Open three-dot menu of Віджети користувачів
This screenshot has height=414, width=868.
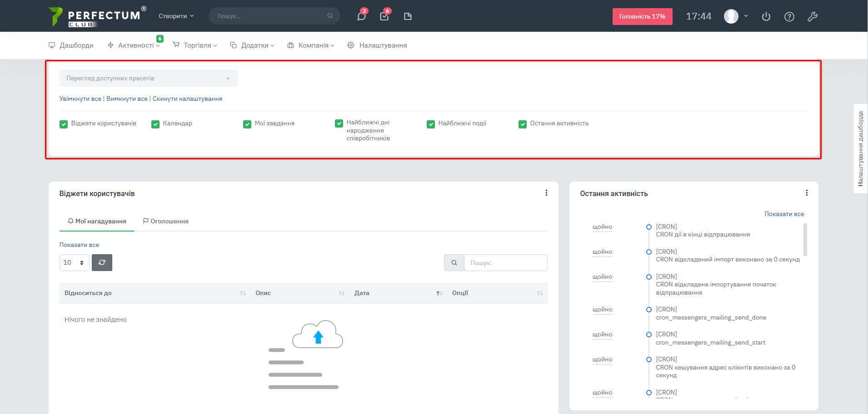click(x=546, y=193)
